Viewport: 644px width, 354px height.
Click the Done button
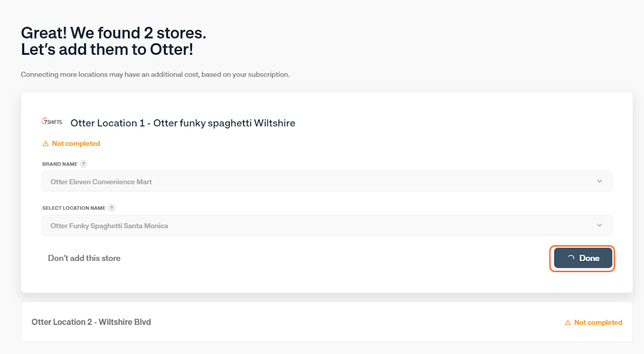click(583, 258)
